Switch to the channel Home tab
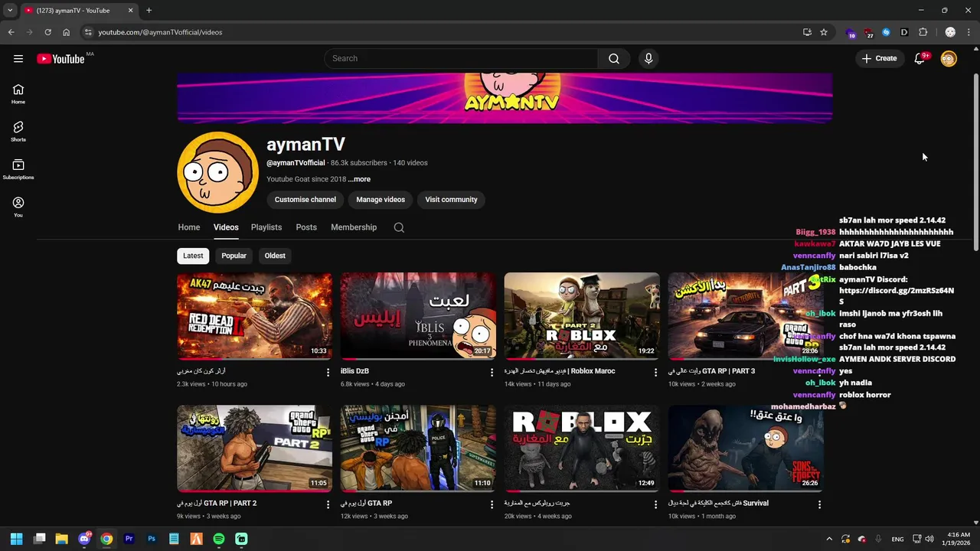 189,227
